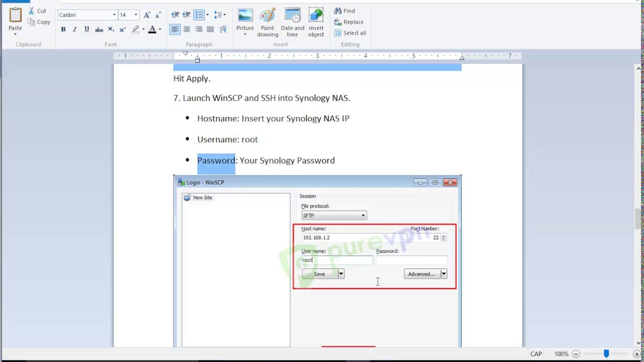Click the zoom slider handle
Image resolution: width=644 pixels, height=362 pixels.
pyautogui.click(x=606, y=354)
